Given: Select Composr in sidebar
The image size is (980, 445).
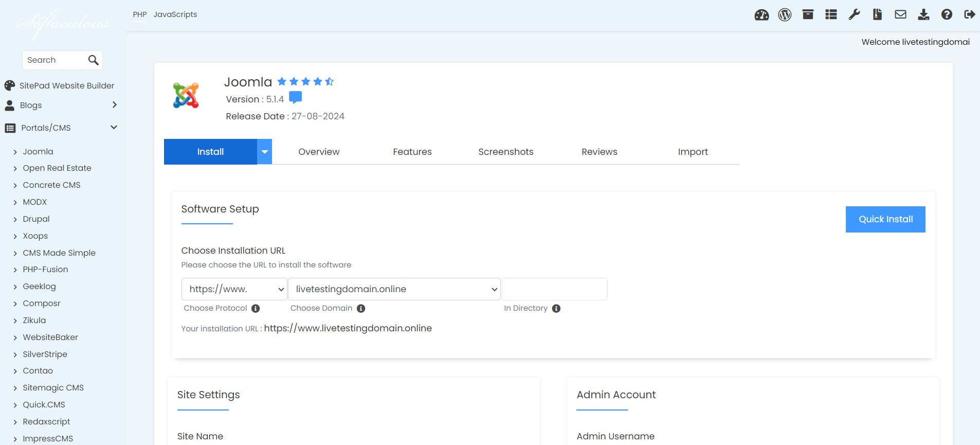Looking at the screenshot, I should [42, 303].
